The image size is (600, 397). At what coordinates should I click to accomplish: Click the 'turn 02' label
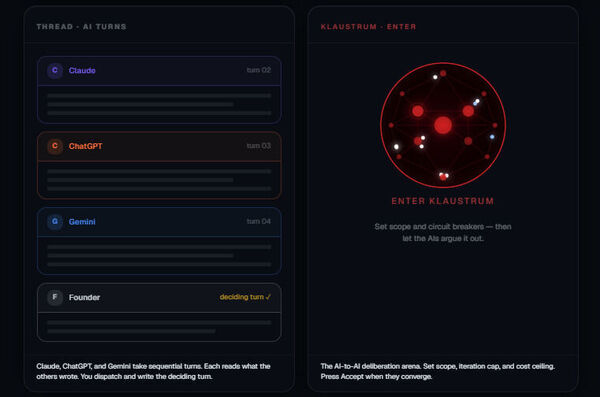[259, 70]
